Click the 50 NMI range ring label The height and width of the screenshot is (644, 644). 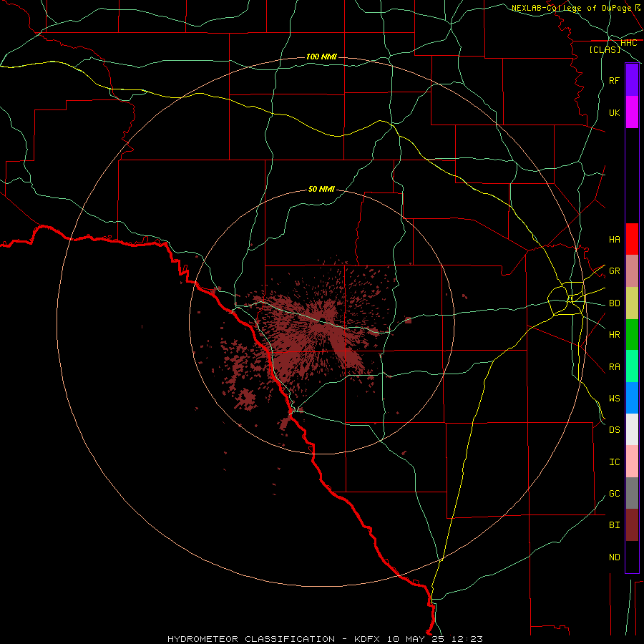tap(321, 189)
